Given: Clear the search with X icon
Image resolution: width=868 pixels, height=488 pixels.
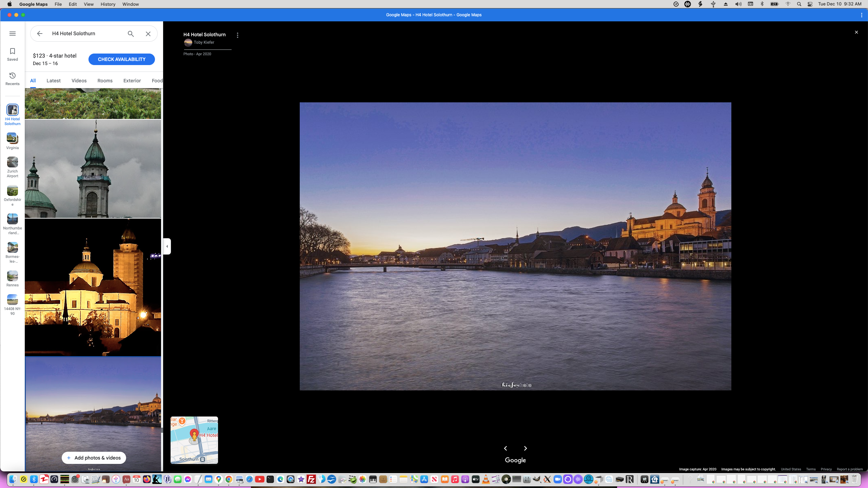Looking at the screenshot, I should (x=148, y=34).
